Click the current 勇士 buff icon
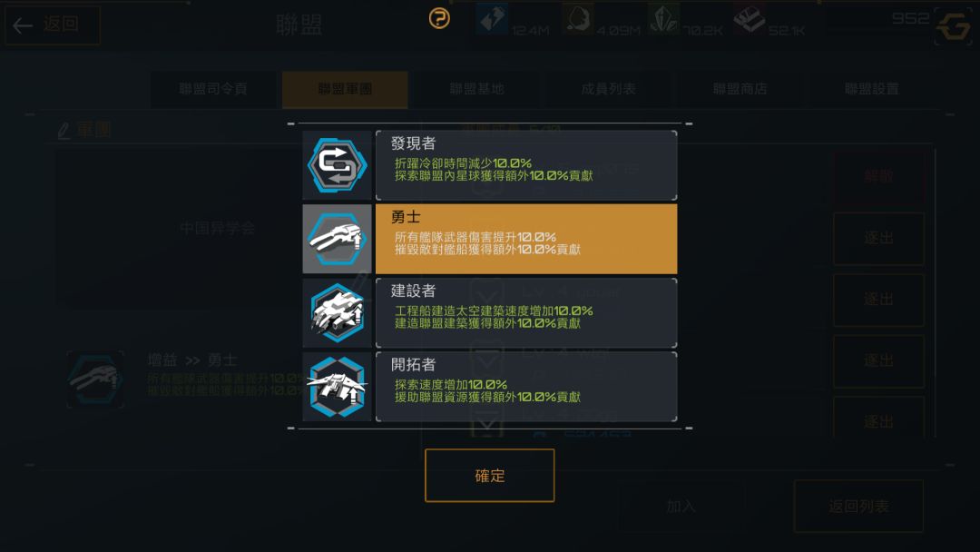The height and width of the screenshot is (552, 980). tap(95, 379)
